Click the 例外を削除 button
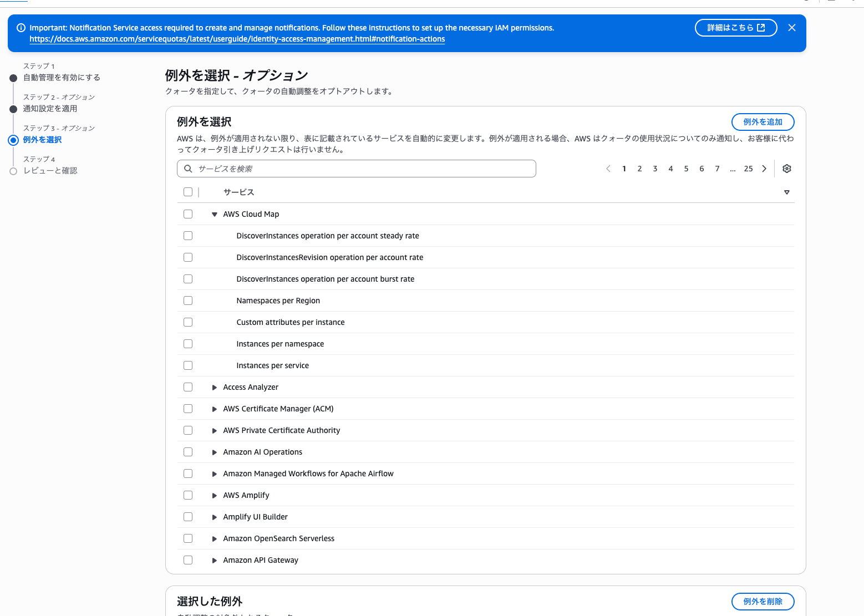 tap(763, 602)
